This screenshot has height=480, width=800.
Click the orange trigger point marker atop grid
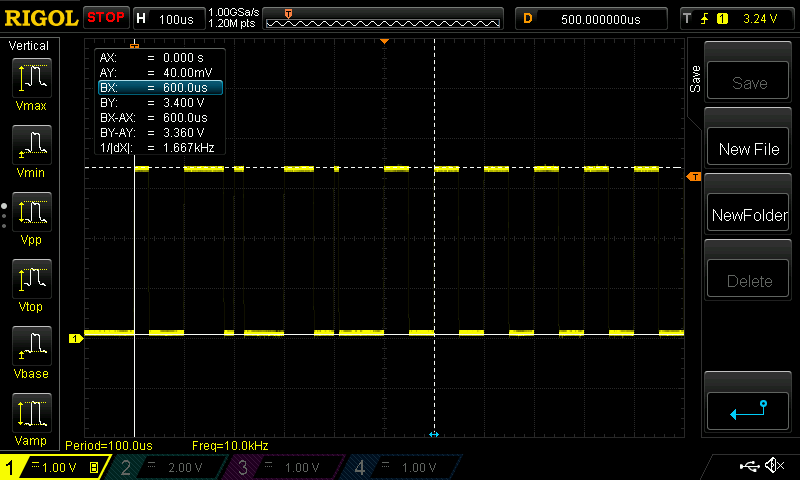tap(384, 41)
